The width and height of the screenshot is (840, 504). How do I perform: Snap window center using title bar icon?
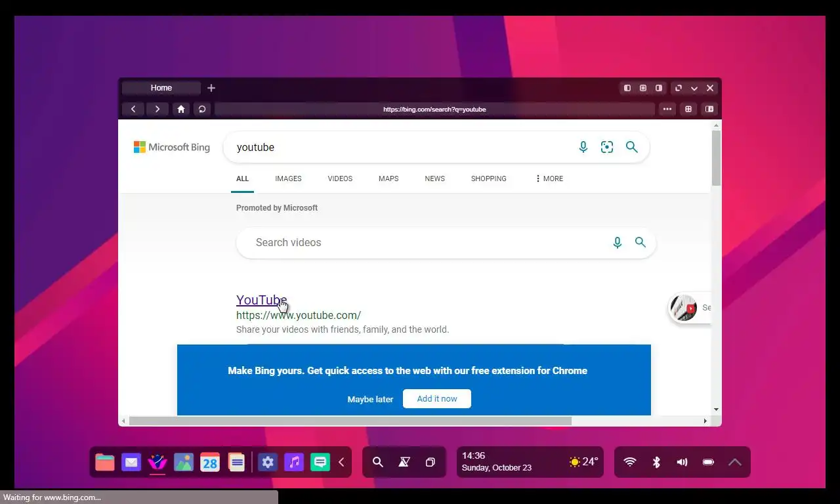(x=643, y=88)
